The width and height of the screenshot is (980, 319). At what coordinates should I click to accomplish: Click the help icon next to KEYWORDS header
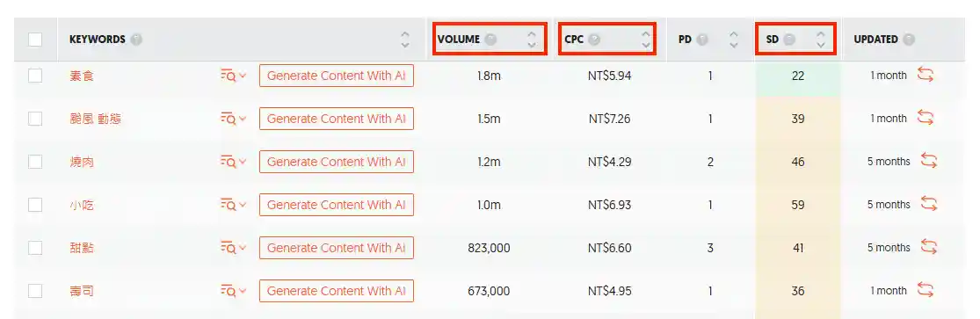[136, 40]
